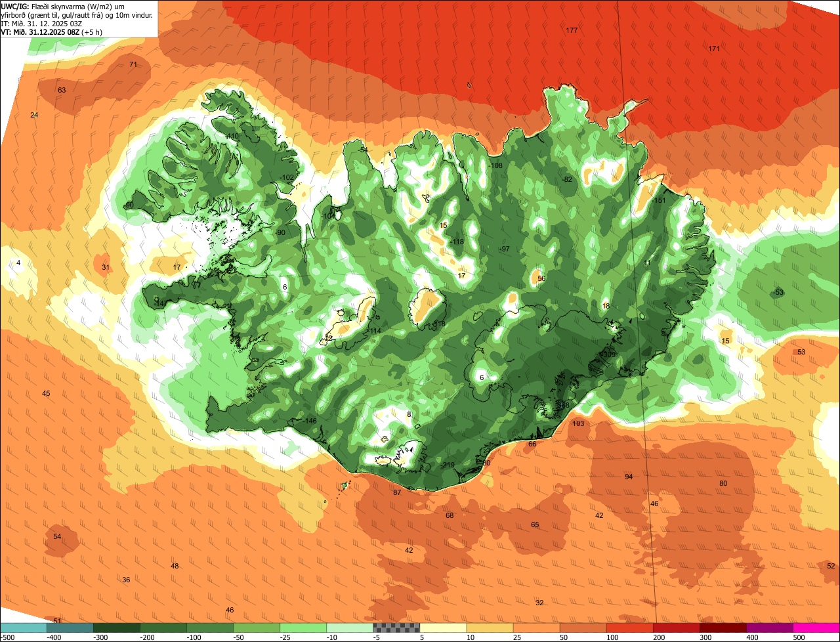The image size is (840, 642).
Task: Click the 'IT: Mið. 31. 12. 2025 03Z' line
Action: tap(41, 23)
